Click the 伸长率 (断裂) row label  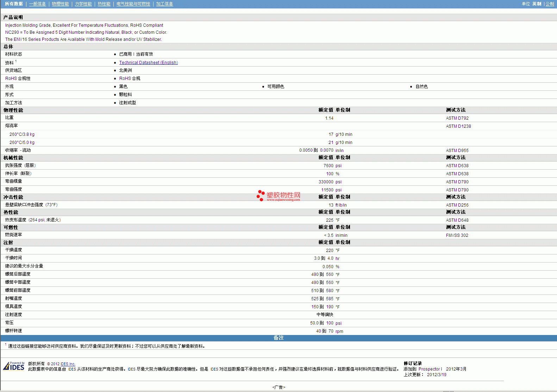(18, 174)
